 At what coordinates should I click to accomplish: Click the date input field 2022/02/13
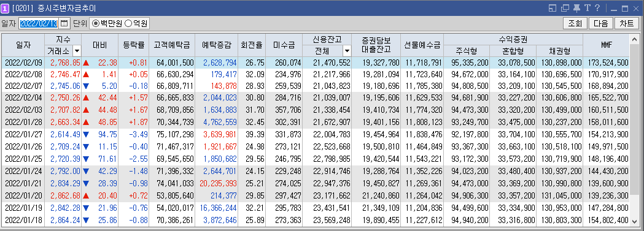[x=39, y=23]
